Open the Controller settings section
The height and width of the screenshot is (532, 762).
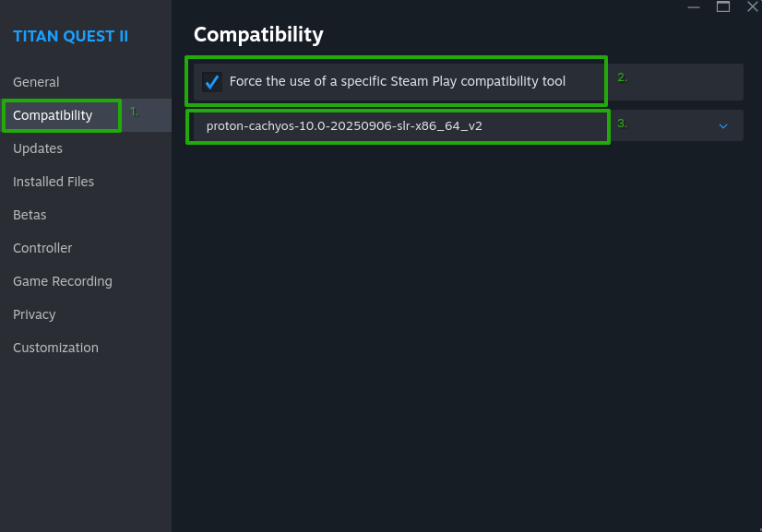(42, 248)
